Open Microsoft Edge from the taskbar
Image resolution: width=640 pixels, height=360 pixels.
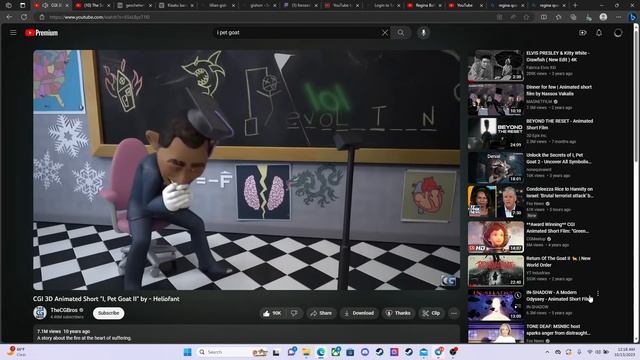(x=321, y=352)
